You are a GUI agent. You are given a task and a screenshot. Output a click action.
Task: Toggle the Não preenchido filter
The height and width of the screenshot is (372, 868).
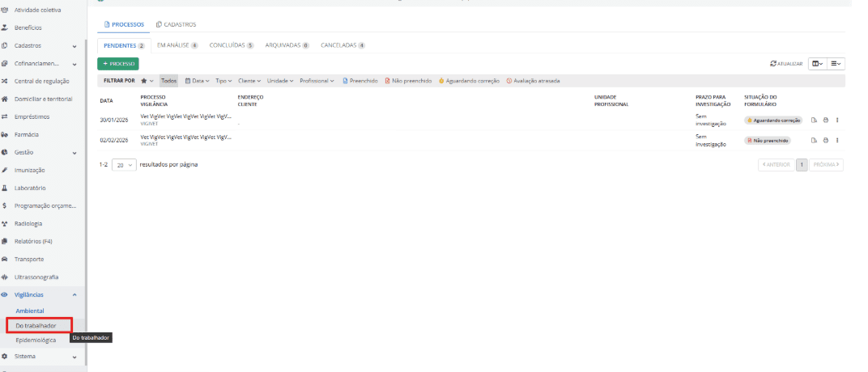tap(408, 81)
